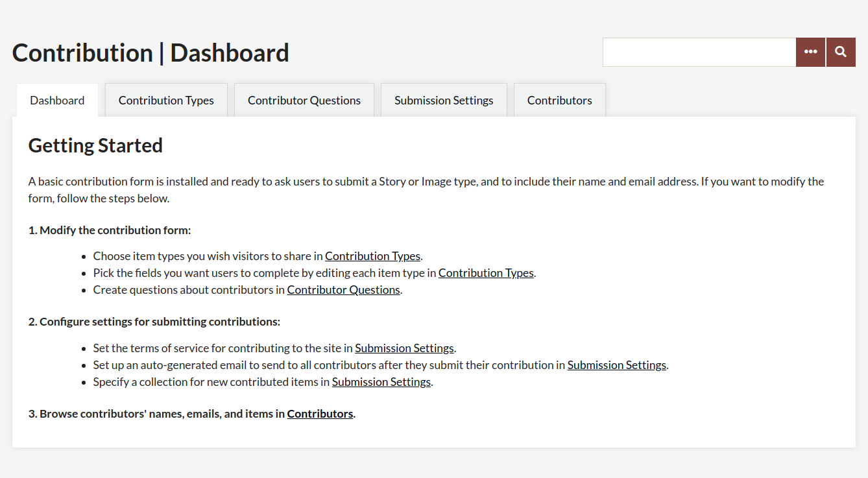This screenshot has width=868, height=478.
Task: Open advanced search options via ellipsis icon
Action: (x=810, y=52)
